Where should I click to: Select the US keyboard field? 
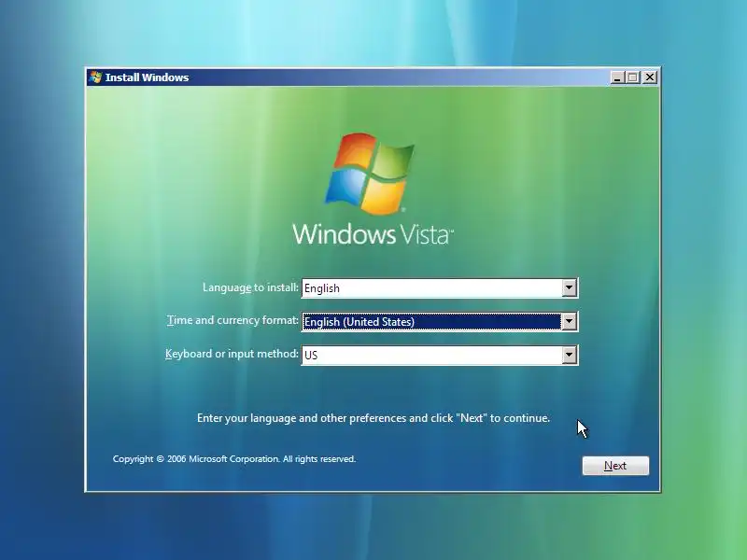(x=440, y=355)
